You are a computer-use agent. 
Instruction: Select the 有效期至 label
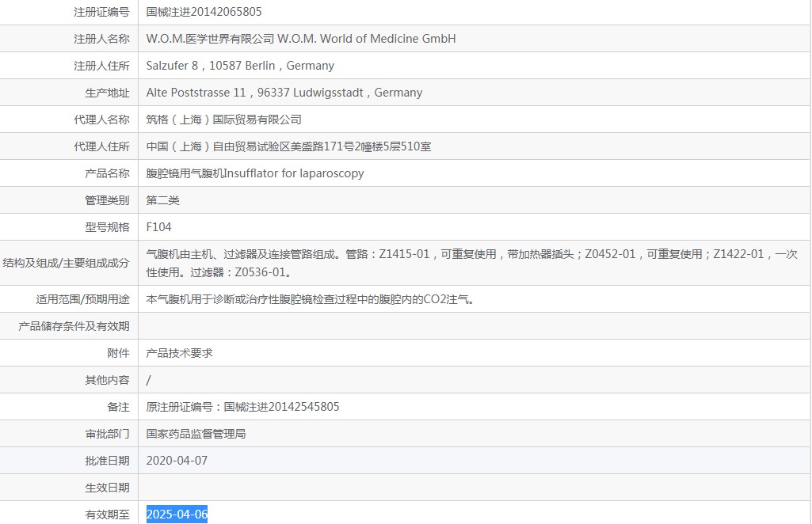click(x=107, y=515)
